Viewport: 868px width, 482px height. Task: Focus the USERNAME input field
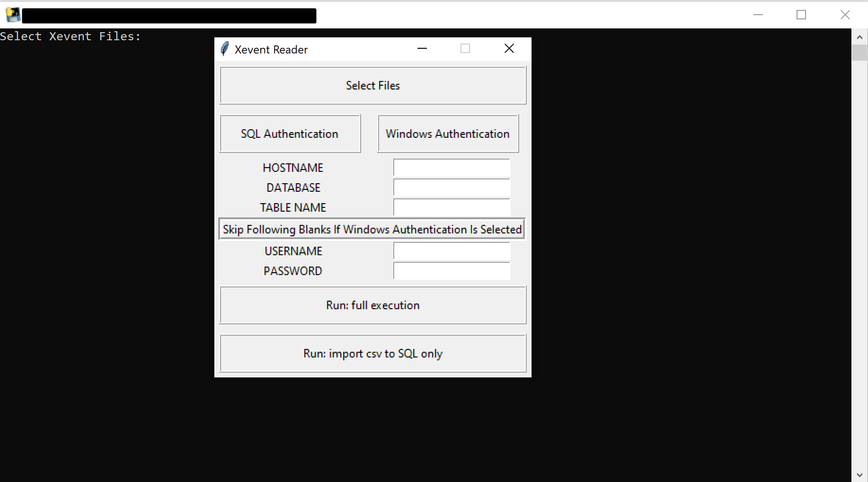pos(452,251)
